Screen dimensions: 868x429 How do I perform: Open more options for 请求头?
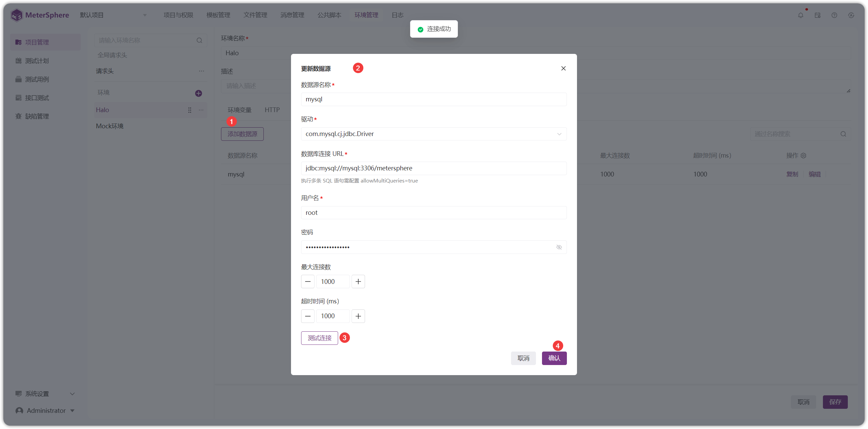point(202,71)
